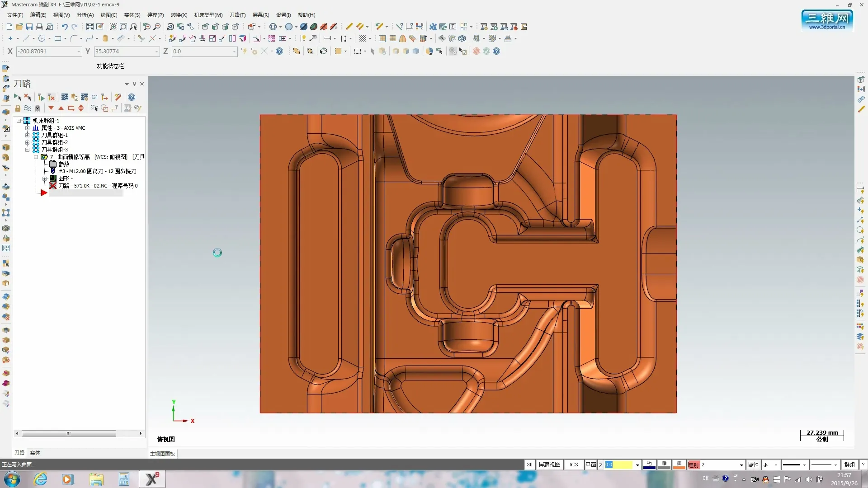Switch to the 实体 tab

pyautogui.click(x=35, y=452)
